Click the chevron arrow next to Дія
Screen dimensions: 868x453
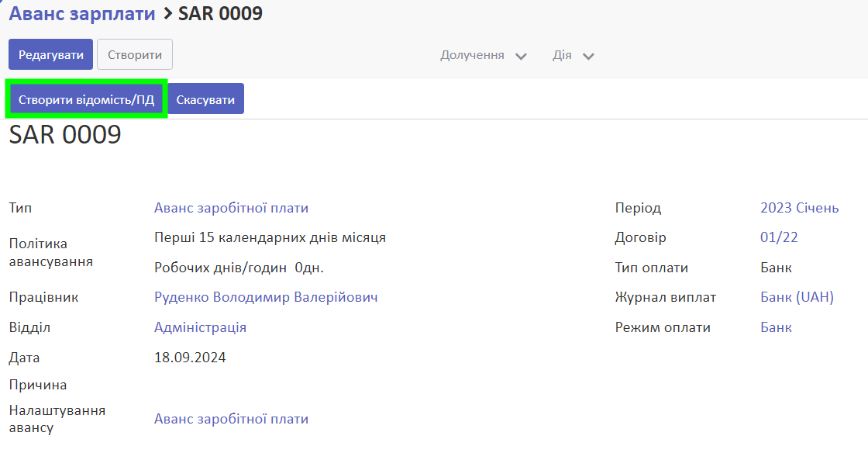[588, 56]
